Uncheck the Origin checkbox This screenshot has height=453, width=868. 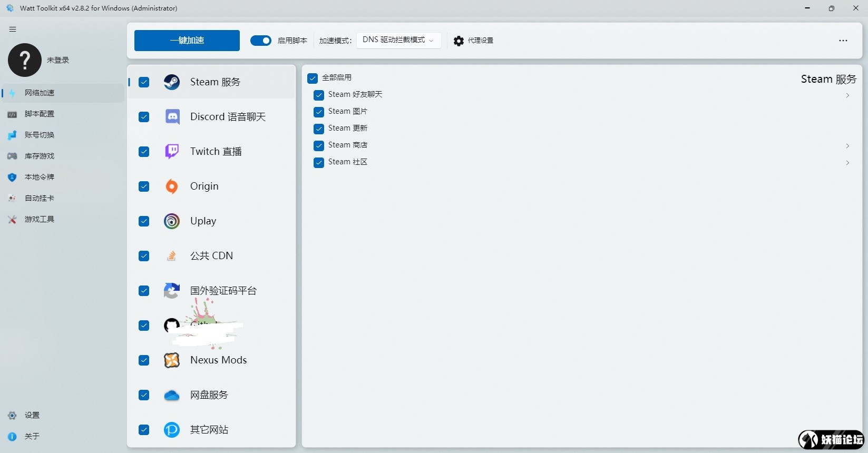click(x=144, y=186)
